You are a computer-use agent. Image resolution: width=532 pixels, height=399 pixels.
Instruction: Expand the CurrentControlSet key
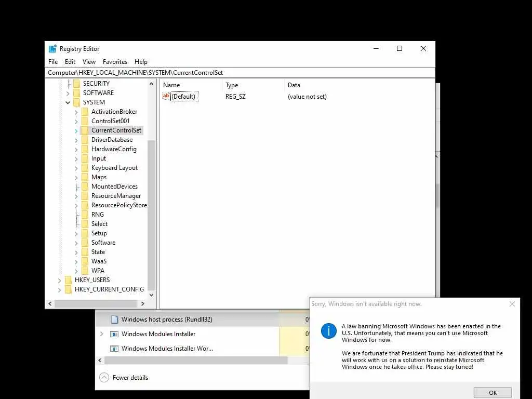pos(76,130)
